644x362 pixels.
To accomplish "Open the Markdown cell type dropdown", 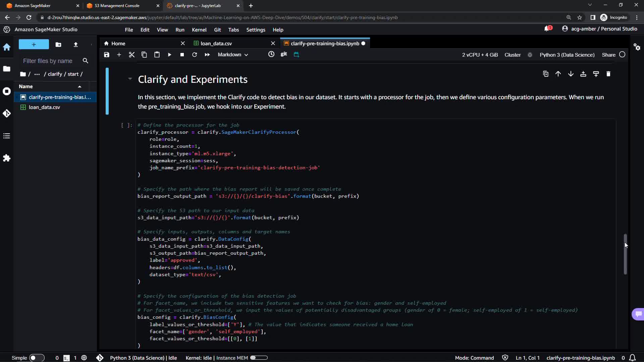I will click(233, 55).
